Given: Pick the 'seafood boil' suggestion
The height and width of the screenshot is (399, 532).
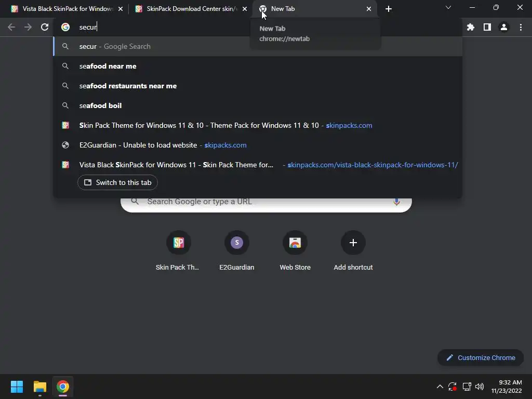Looking at the screenshot, I should (x=258, y=105).
